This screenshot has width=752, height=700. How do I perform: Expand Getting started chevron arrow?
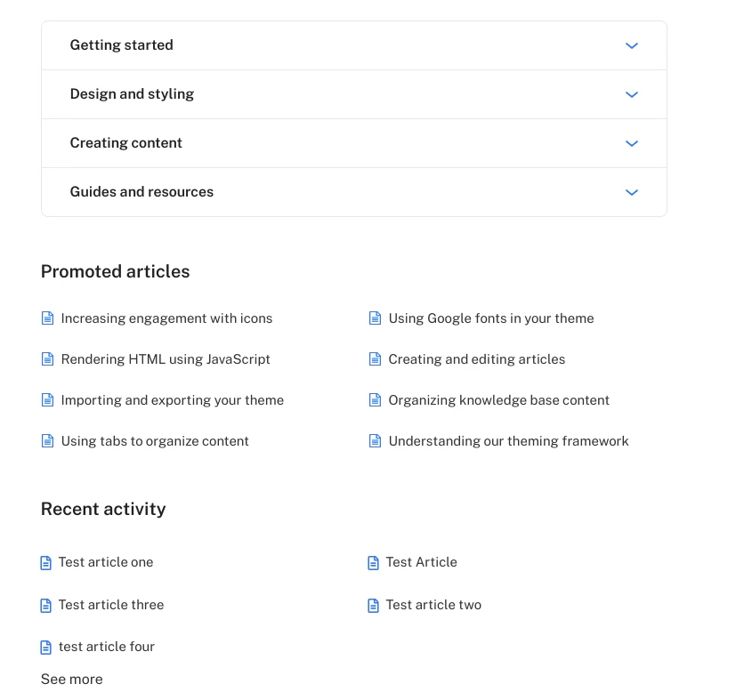[x=632, y=45]
